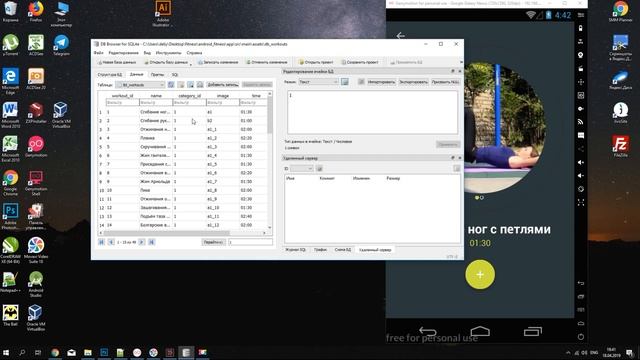Click the print table icon
The width and height of the screenshot is (640, 360).
click(x=200, y=85)
